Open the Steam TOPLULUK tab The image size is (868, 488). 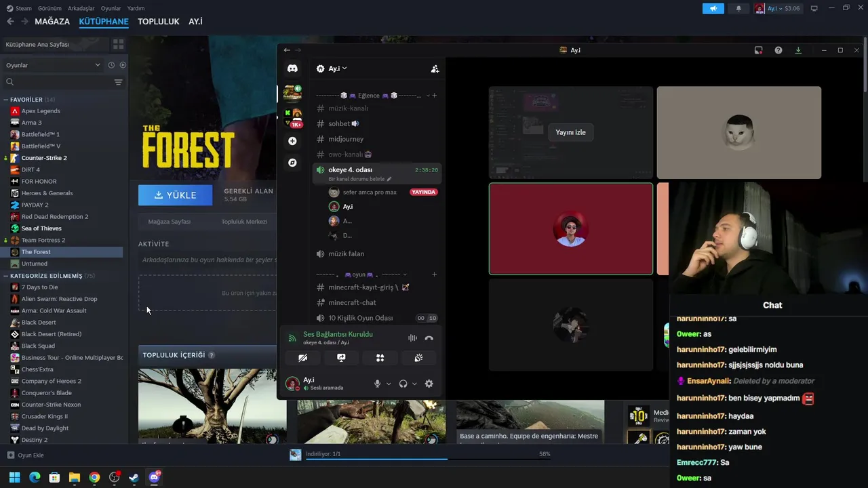(x=159, y=22)
